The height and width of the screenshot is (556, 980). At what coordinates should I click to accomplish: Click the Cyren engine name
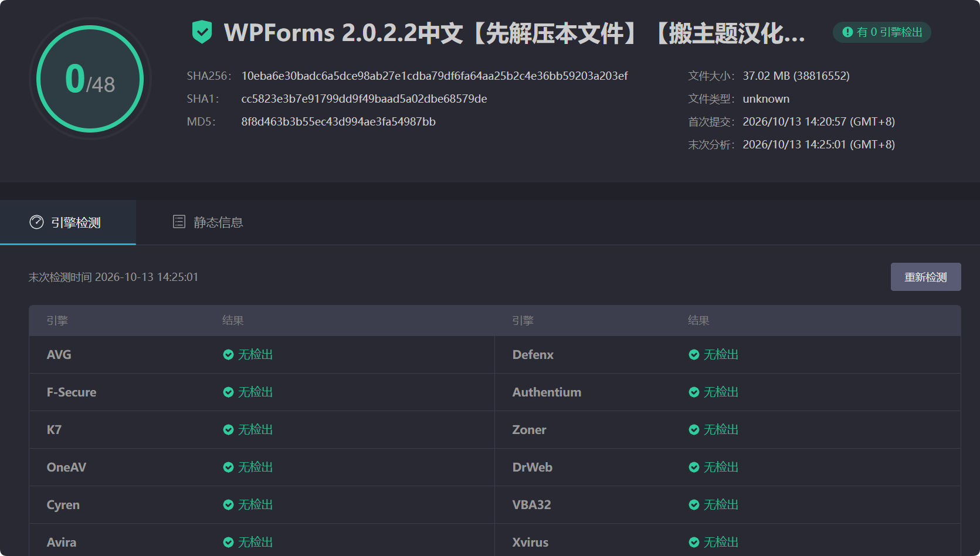[63, 505]
